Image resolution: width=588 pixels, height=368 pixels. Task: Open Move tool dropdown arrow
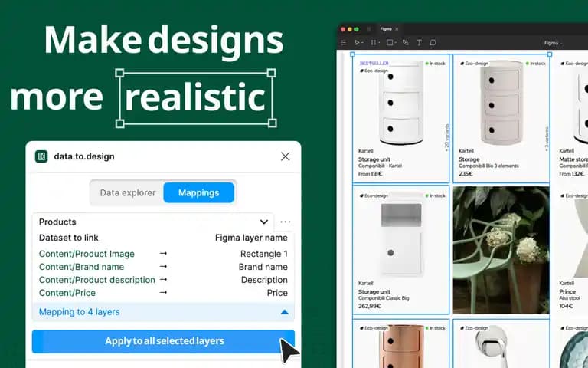[x=362, y=43]
